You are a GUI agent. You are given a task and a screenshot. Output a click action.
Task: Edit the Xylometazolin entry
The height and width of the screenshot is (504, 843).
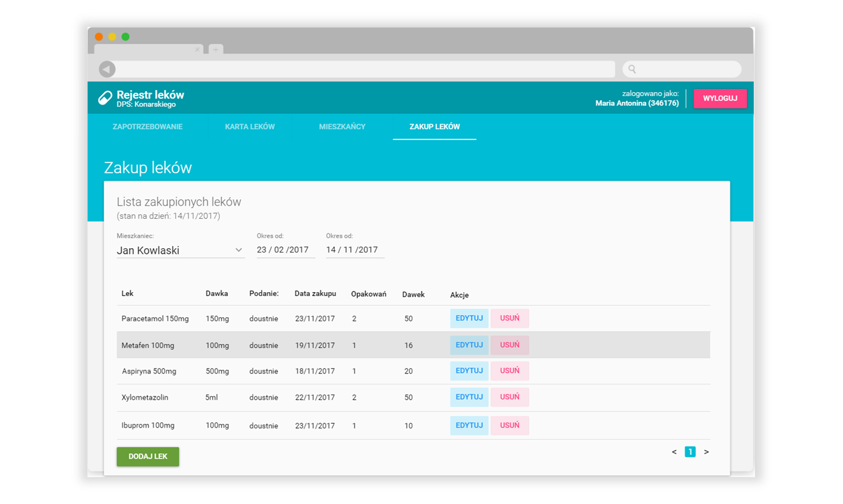pos(469,397)
